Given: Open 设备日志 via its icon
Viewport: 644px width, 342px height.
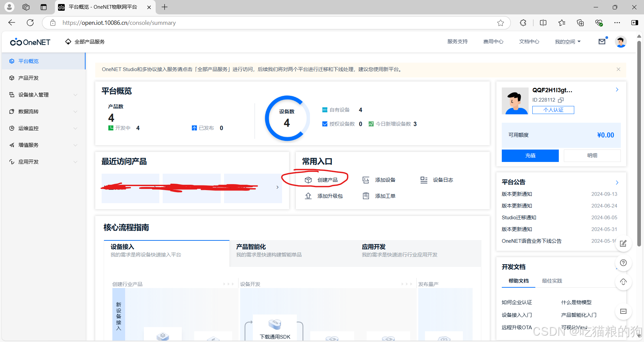Looking at the screenshot, I should pyautogui.click(x=424, y=180).
